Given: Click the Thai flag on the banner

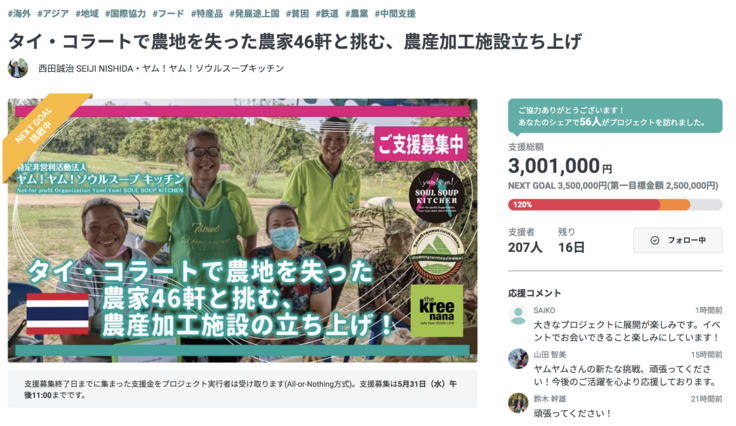Looking at the screenshot, I should (57, 313).
